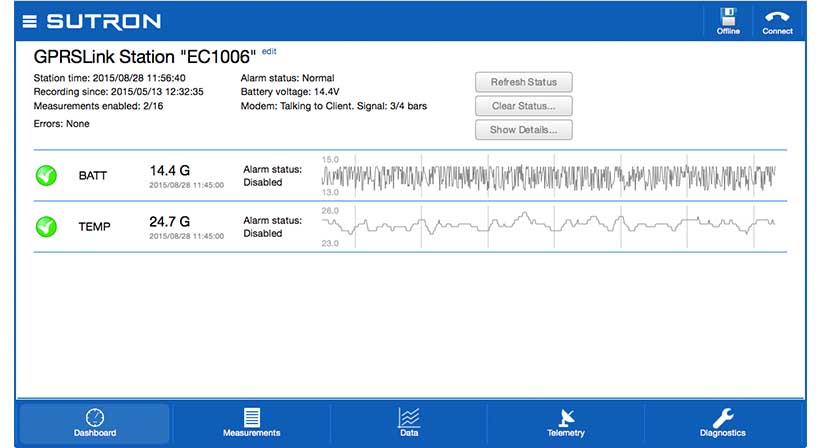Image resolution: width=820 pixels, height=448 pixels.
Task: Open the hamburger menu
Action: tap(30, 21)
